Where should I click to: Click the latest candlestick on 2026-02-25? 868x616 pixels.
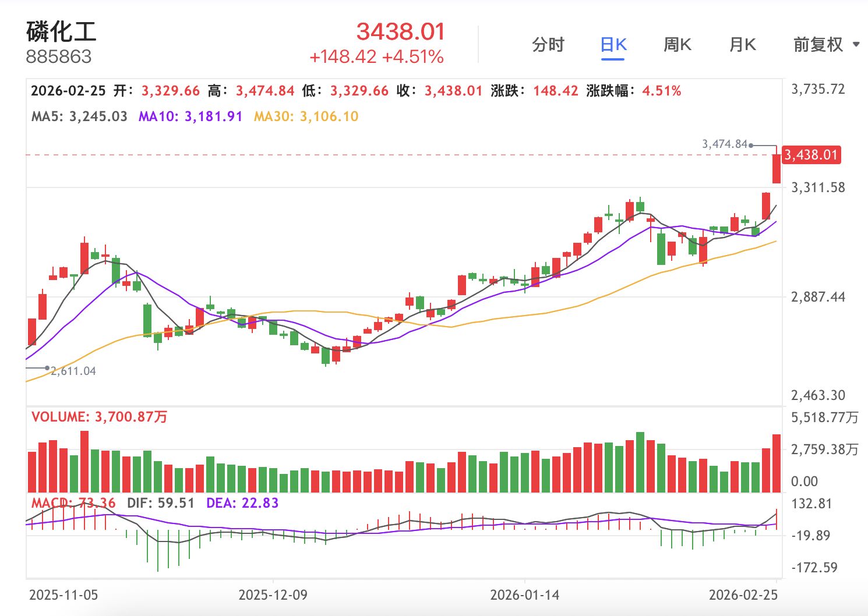tap(777, 169)
